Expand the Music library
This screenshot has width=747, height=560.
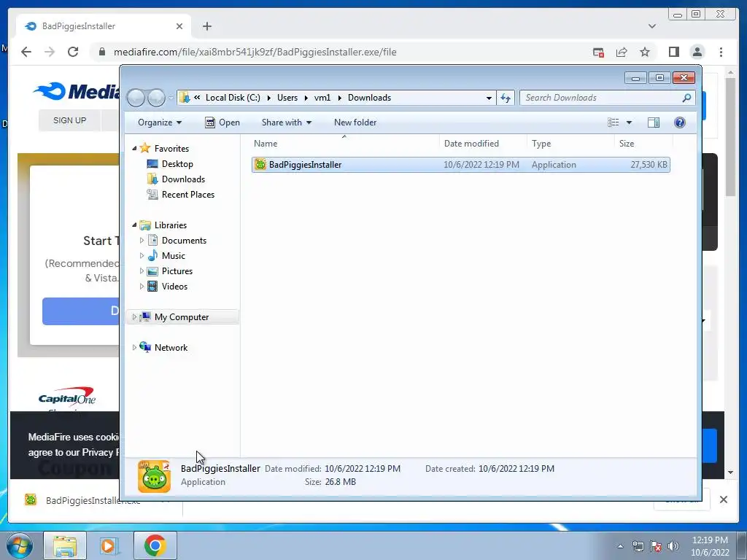[142, 256]
